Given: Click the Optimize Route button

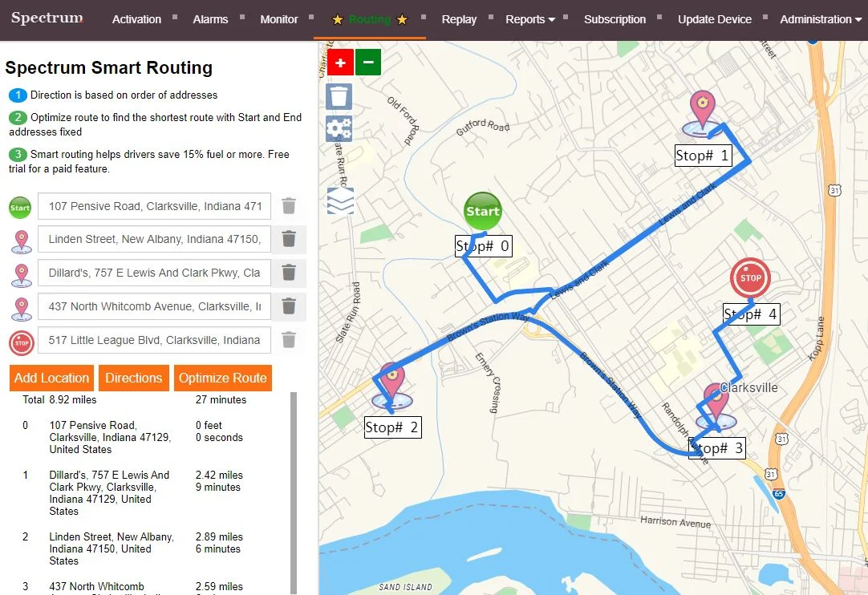Looking at the screenshot, I should 222,378.
